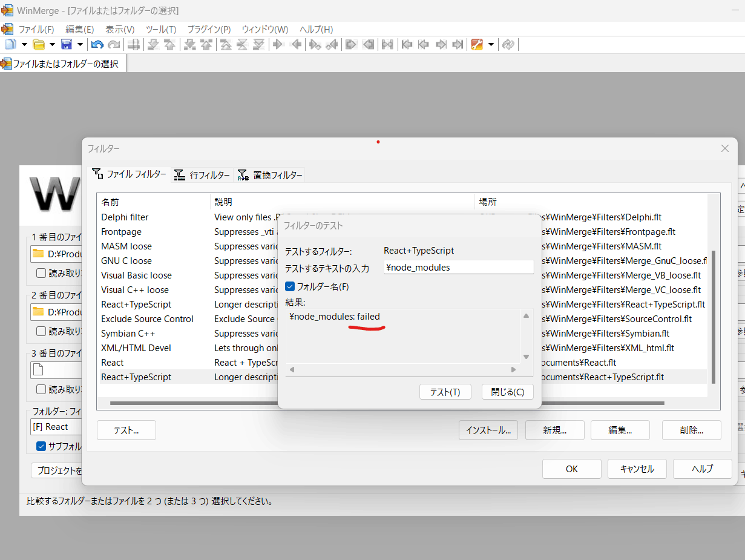The height and width of the screenshot is (560, 745).
Task: Click the [F] React folder filter field
Action: [56, 427]
